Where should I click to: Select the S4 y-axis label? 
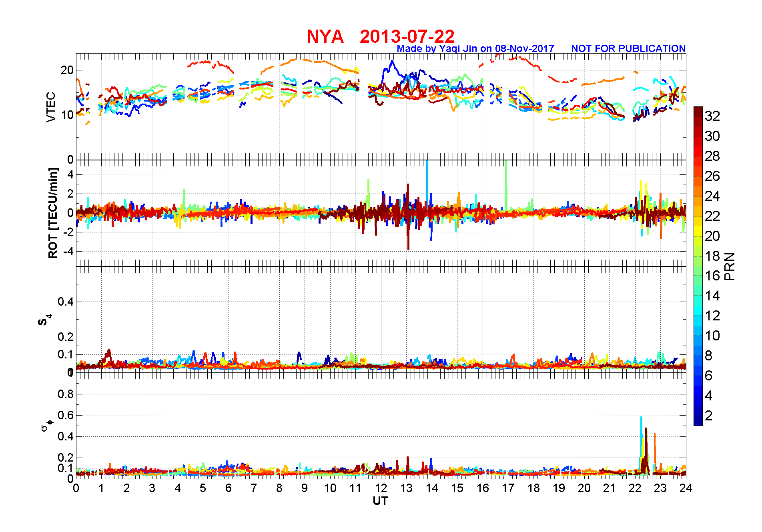click(x=44, y=320)
